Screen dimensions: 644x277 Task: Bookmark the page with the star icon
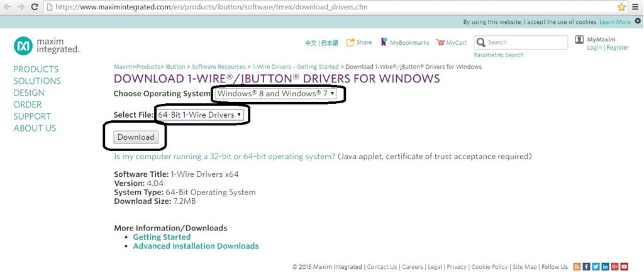coord(621,7)
